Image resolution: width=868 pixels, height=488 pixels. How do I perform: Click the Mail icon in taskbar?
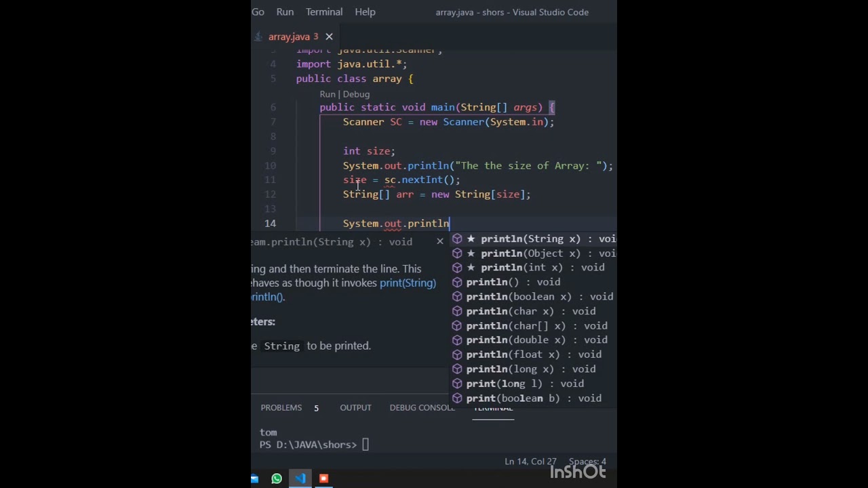255,479
